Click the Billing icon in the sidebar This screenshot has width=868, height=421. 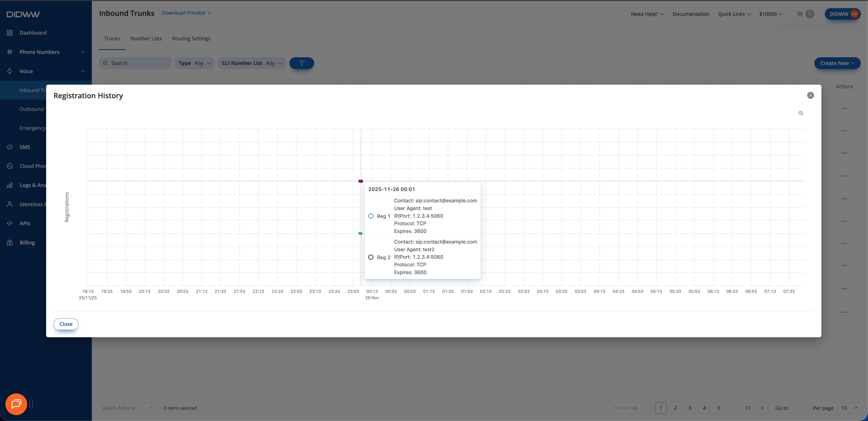tap(10, 243)
